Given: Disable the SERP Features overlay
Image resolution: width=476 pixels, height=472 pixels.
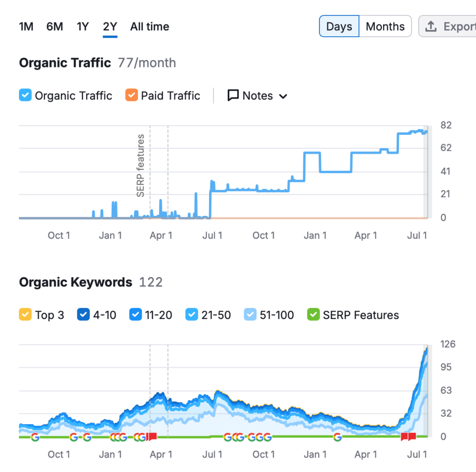Looking at the screenshot, I should tap(313, 315).
